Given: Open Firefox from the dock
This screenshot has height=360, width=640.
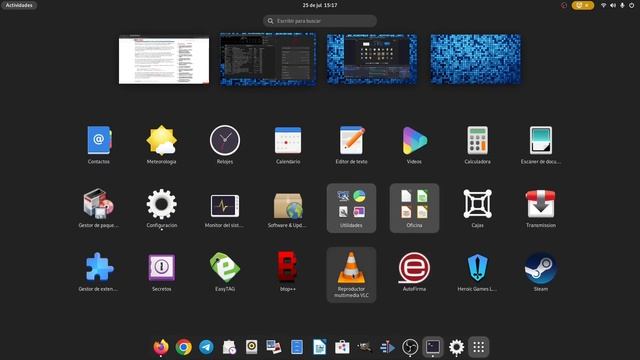Looking at the screenshot, I should [161, 347].
